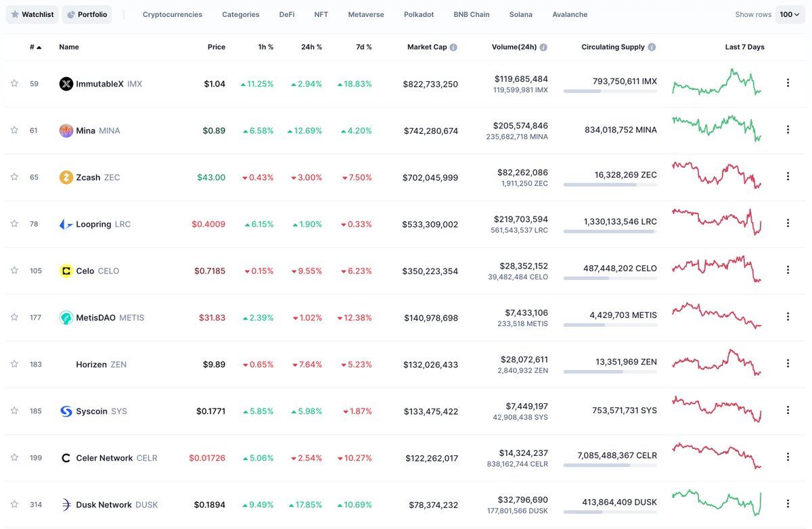The height and width of the screenshot is (529, 812).
Task: Sort by 1h % column header
Action: (266, 47)
